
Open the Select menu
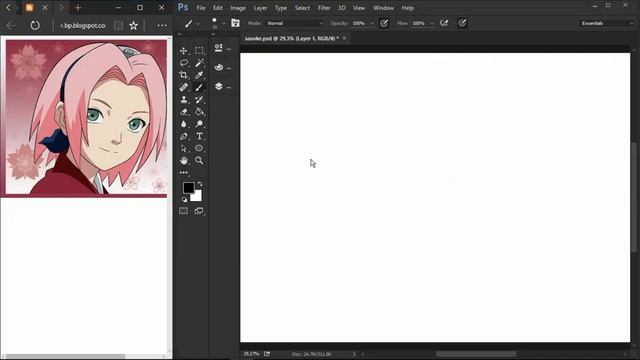click(302, 8)
